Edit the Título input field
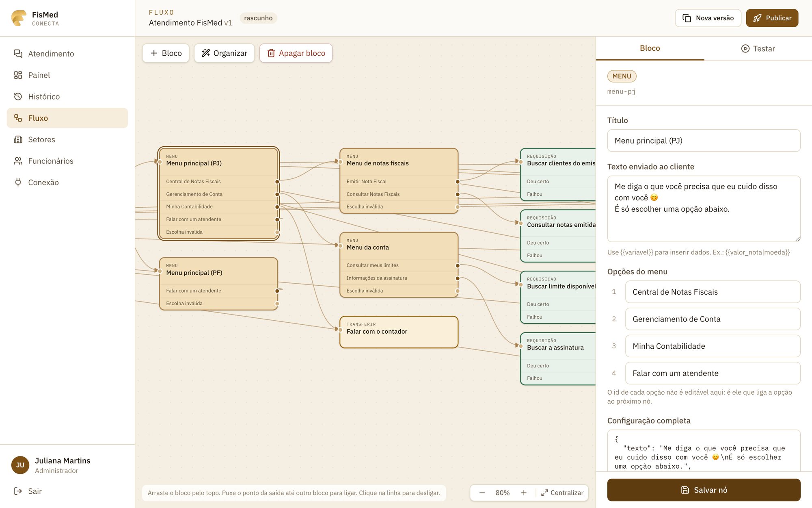The image size is (812, 508). (704, 141)
